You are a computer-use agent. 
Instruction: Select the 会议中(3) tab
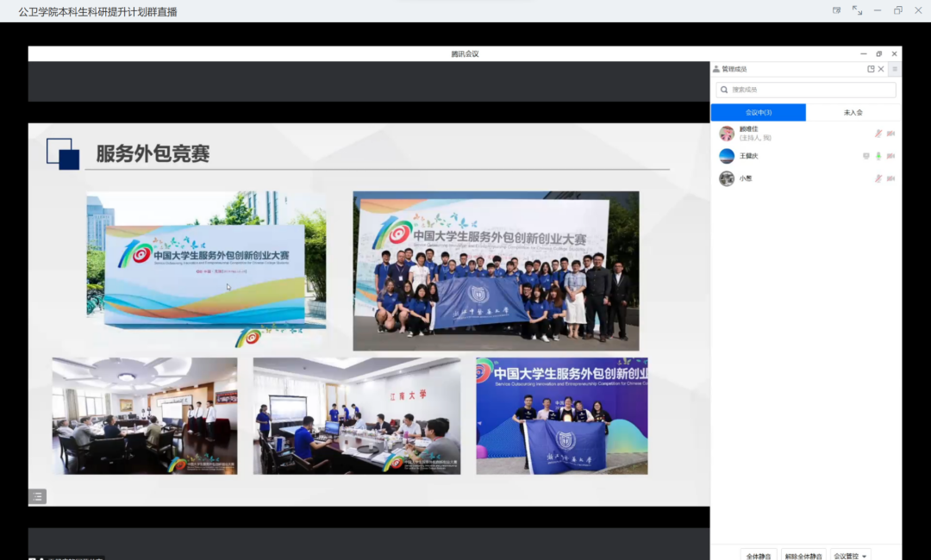[x=758, y=113]
